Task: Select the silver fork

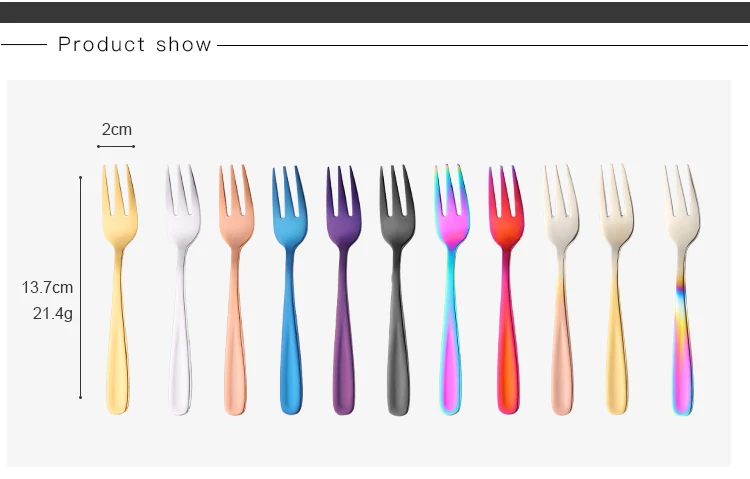Action: (x=182, y=290)
